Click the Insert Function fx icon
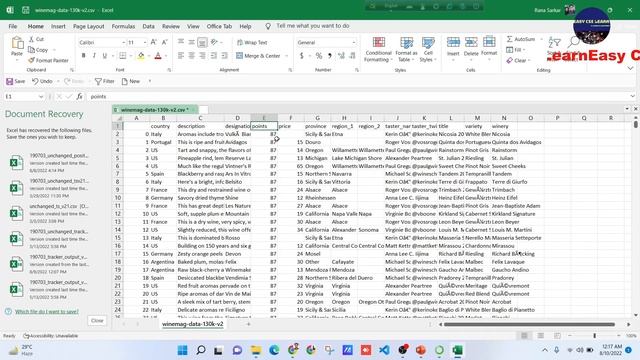Viewport: 640px width, 360px height. pos(80,96)
